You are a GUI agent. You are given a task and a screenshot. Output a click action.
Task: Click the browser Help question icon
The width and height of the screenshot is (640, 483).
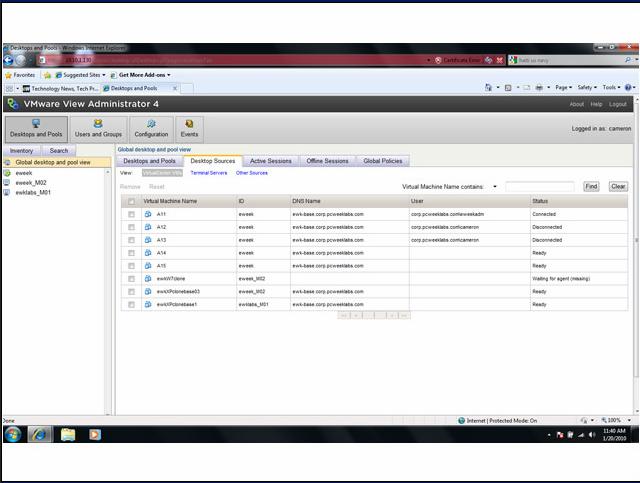629,87
